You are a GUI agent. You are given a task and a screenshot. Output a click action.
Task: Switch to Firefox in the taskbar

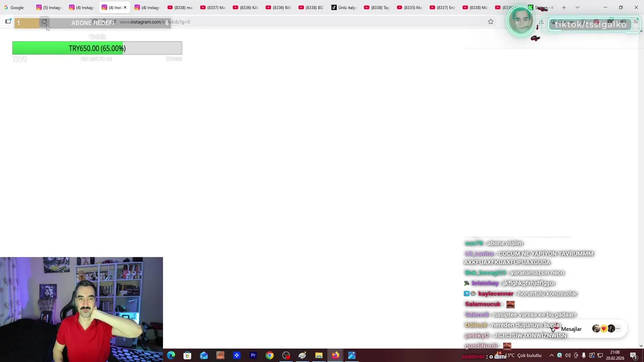(x=335, y=355)
